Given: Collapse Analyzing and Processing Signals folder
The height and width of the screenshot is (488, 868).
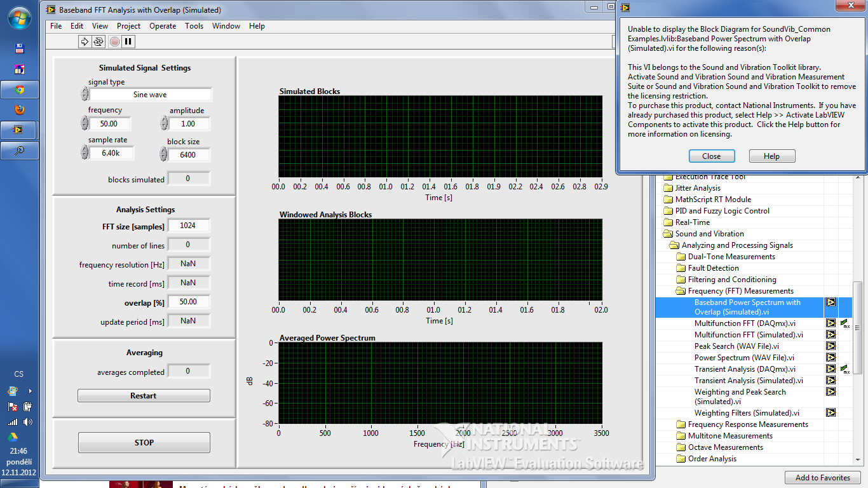Looking at the screenshot, I should [673, 245].
